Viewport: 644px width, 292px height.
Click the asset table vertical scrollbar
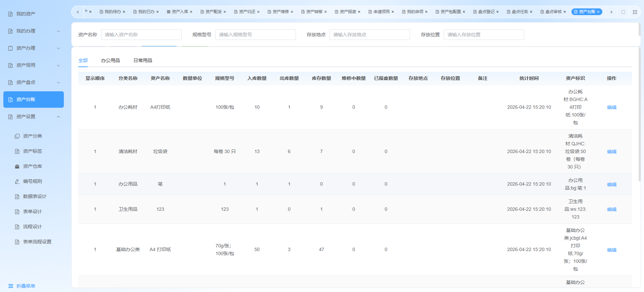point(639,114)
